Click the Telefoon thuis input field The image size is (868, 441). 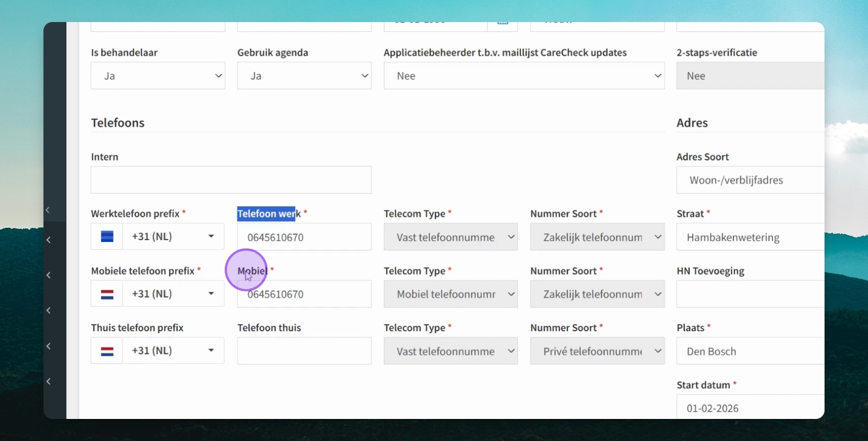click(x=304, y=351)
